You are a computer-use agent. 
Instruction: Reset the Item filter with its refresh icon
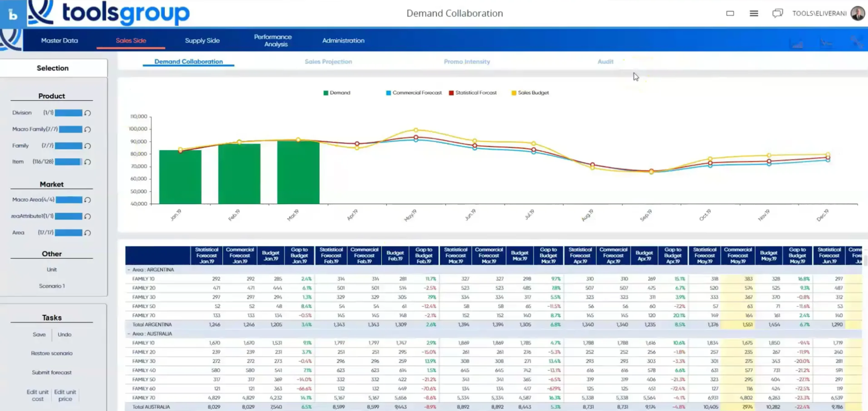[x=87, y=162]
